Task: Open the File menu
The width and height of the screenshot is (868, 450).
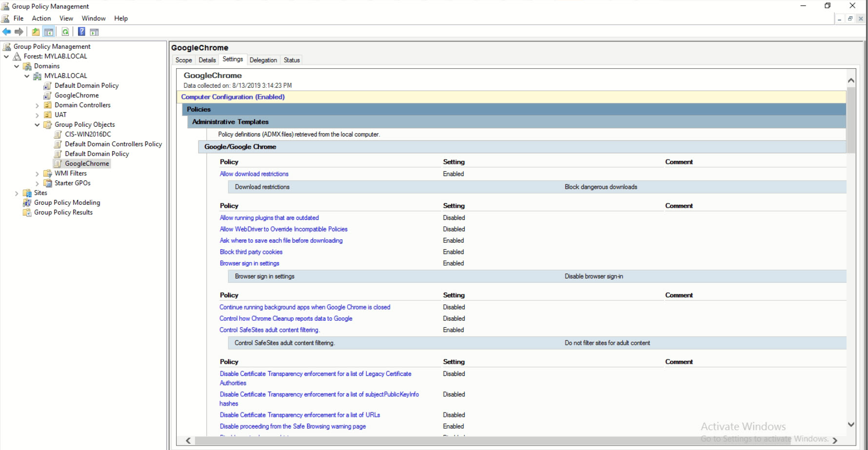Action: (19, 18)
